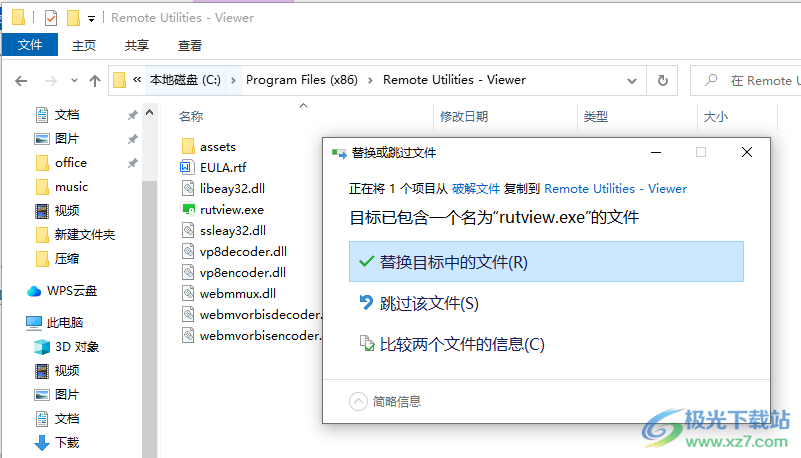Click the folder icon in title bar
Screen dimensions: 801x458
click(x=18, y=17)
